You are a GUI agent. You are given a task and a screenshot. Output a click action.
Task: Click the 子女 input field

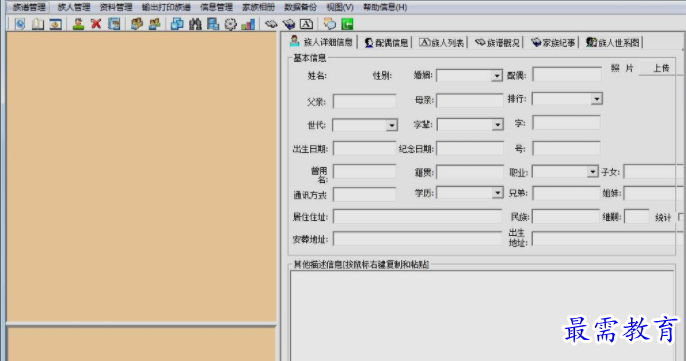[654, 172]
